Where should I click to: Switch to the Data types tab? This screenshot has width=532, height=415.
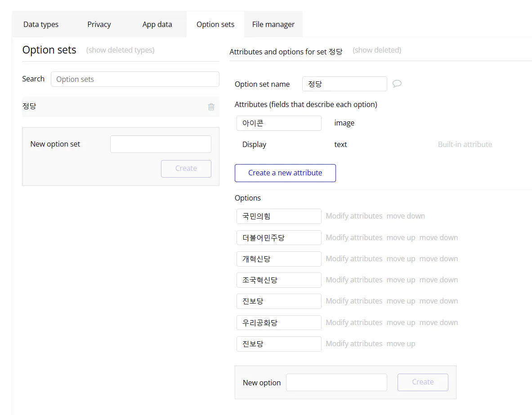[41, 24]
